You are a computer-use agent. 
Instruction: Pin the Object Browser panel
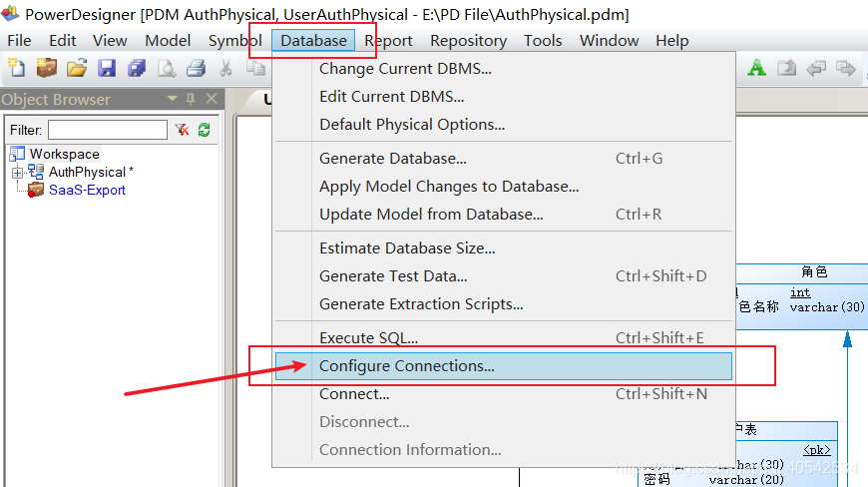[x=191, y=99]
